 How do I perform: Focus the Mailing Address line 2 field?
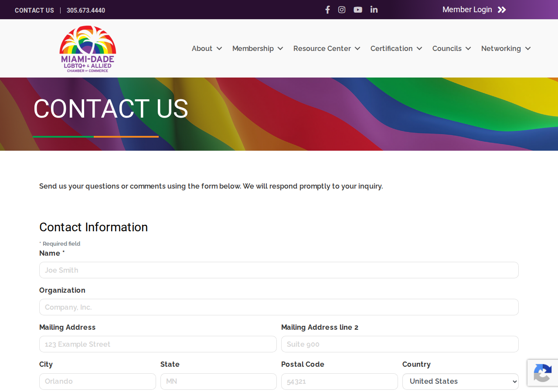400,344
